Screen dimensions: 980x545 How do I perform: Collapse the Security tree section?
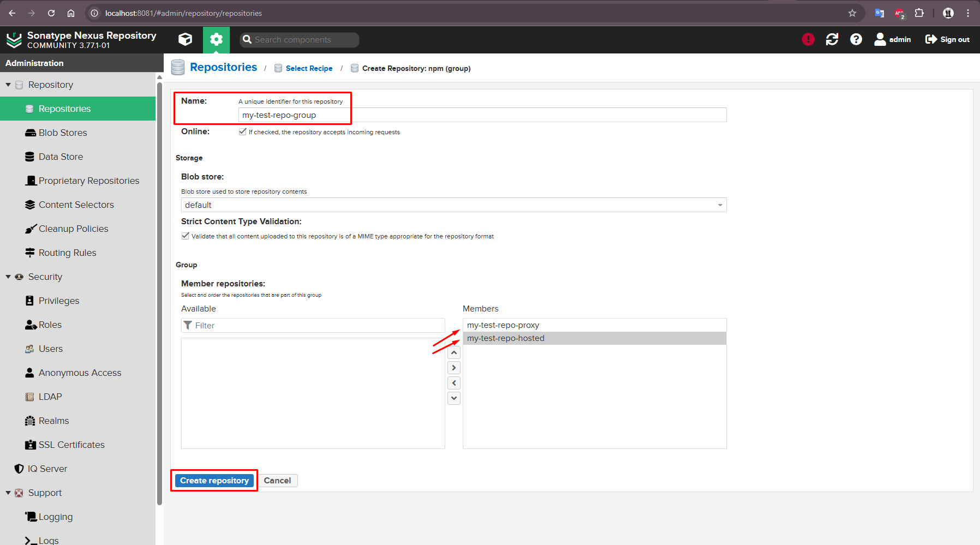(8, 277)
